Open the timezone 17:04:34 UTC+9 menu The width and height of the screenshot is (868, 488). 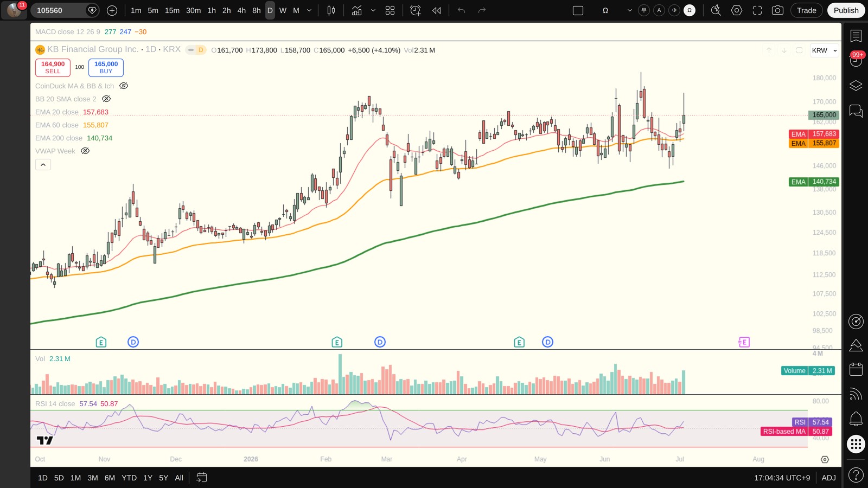pos(782,478)
